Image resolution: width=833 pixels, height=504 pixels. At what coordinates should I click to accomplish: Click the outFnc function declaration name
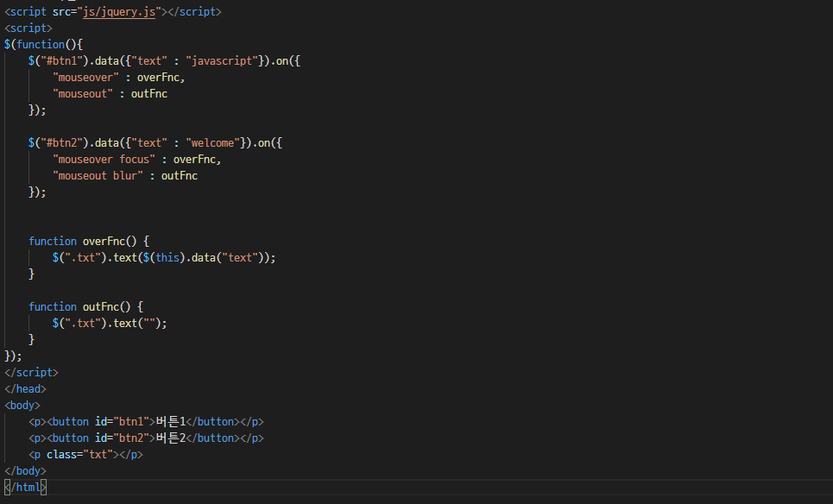click(101, 307)
